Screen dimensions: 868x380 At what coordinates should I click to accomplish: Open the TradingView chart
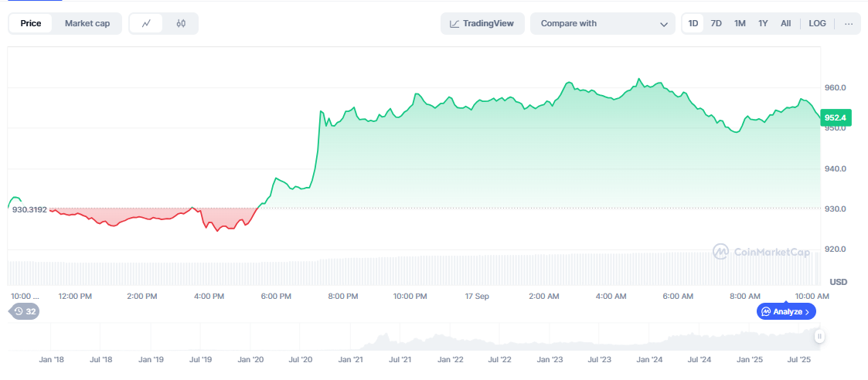click(x=482, y=23)
